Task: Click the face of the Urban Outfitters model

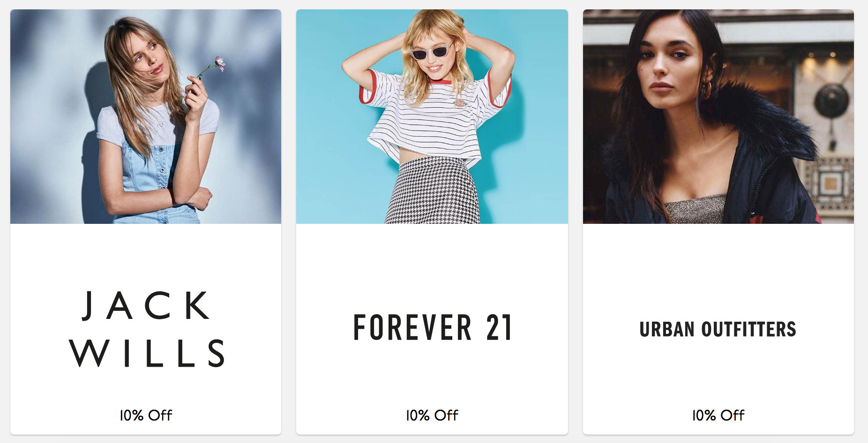Action: [668, 63]
